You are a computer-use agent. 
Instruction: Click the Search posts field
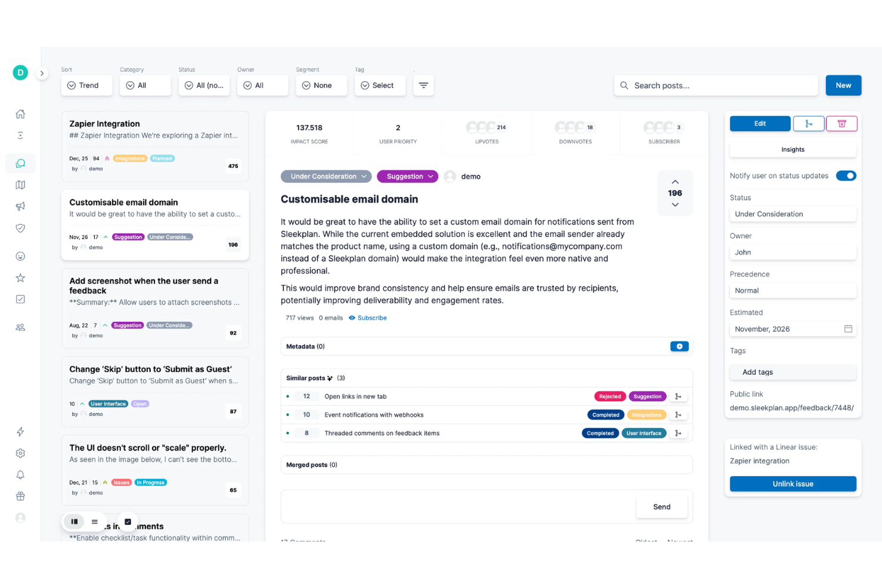pyautogui.click(x=716, y=85)
